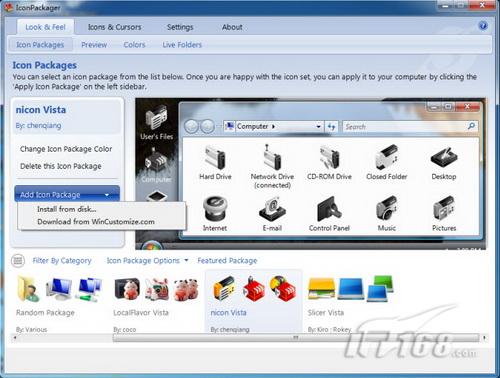The width and height of the screenshot is (500, 378).
Task: Select Download from WinCustomize.com option
Action: pos(96,222)
